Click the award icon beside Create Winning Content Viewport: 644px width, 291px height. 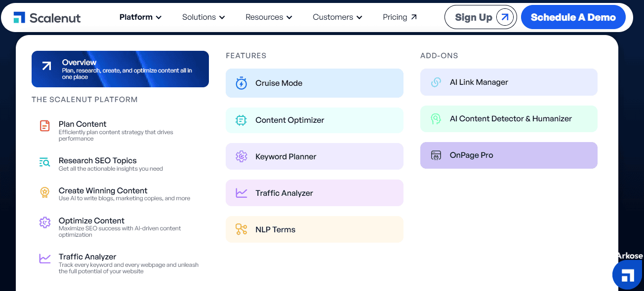point(45,192)
